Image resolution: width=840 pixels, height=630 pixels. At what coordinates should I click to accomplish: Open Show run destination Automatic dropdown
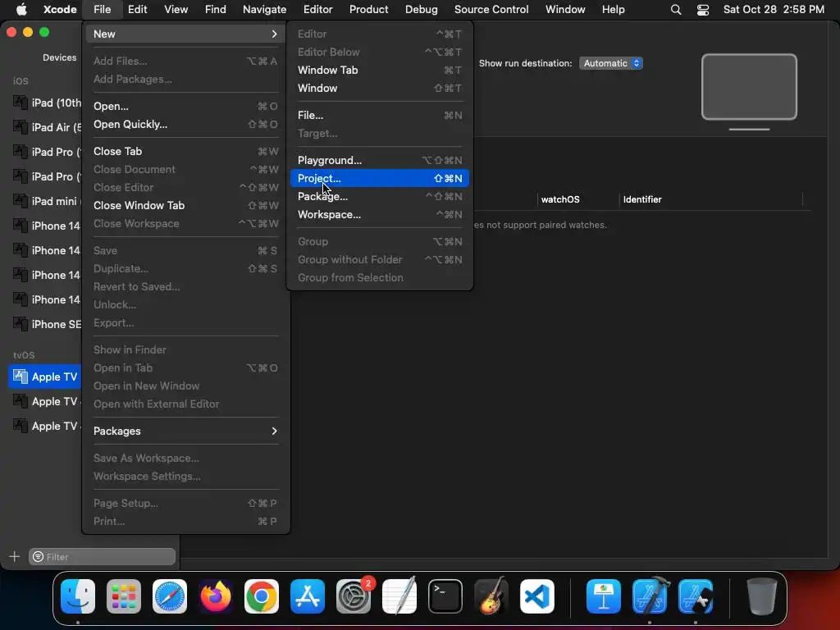(x=610, y=63)
